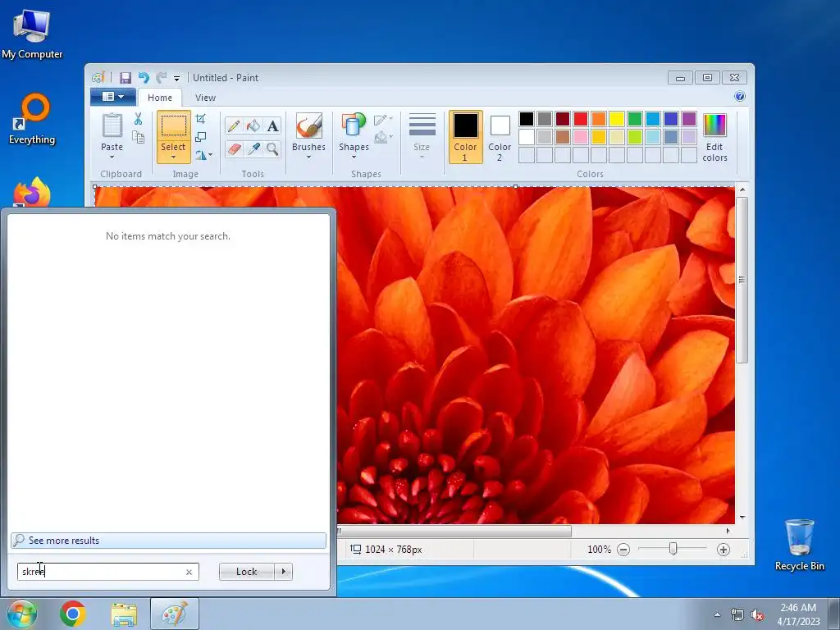Open the Paint file menu button

112,97
